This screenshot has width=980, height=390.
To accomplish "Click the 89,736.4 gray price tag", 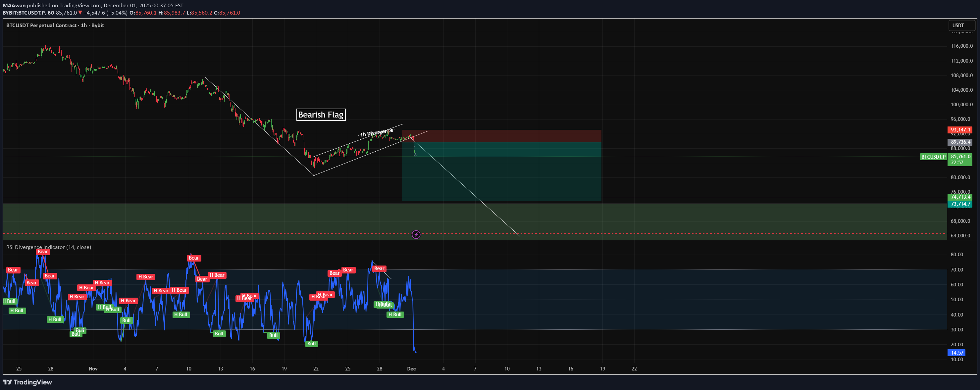I will tap(960, 142).
